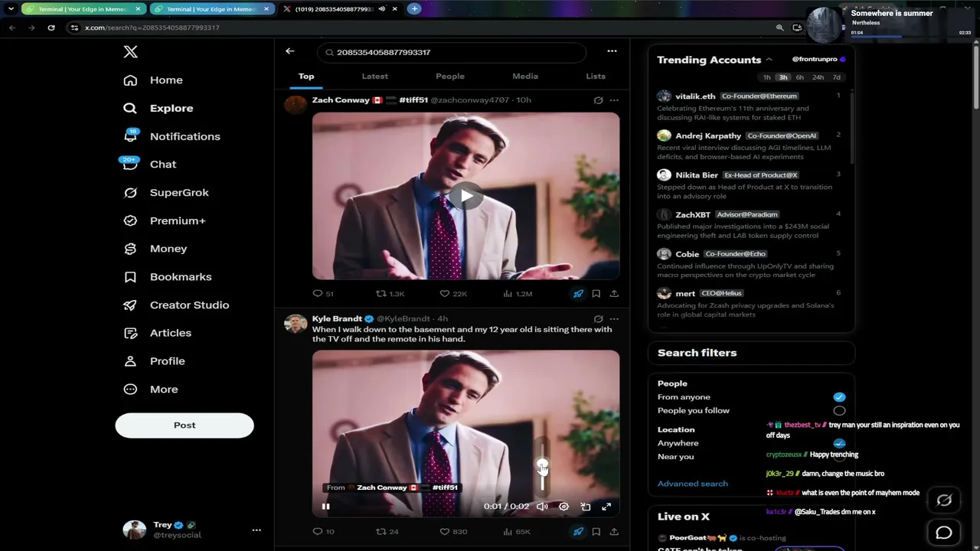This screenshot has height=551, width=980.
Task: Adjust the video volume slider handle
Action: [542, 465]
